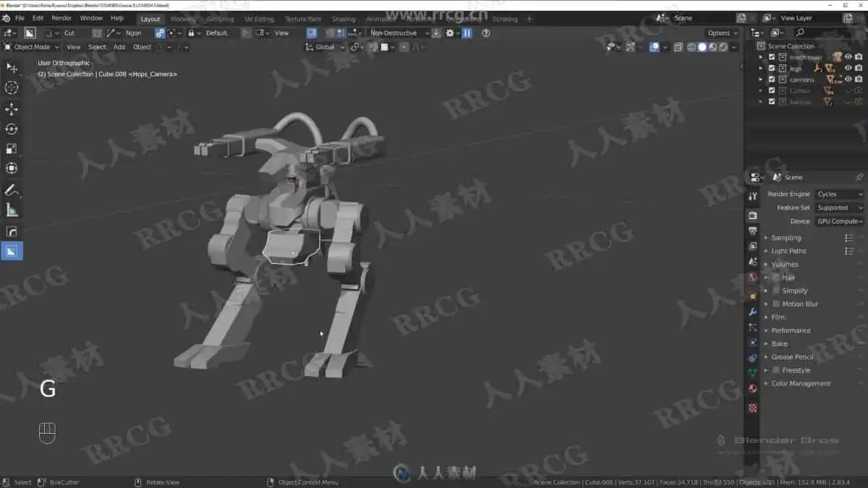Screen dimensions: 868x488
Task: Open the Object properties tab
Action: pos(753,296)
